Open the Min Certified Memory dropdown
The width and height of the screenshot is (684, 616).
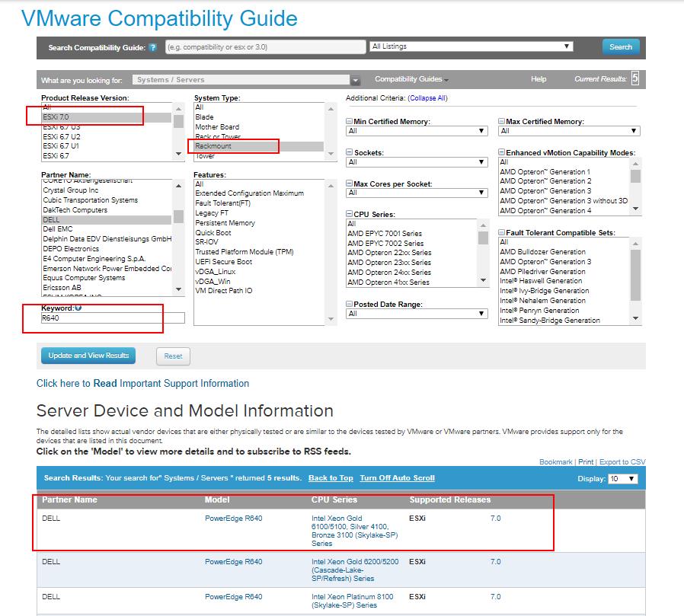click(417, 131)
